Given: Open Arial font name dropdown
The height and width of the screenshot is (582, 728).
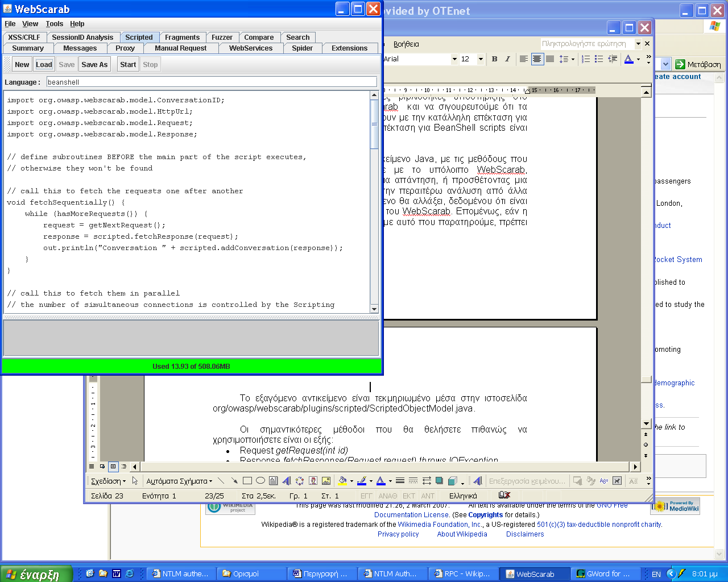Looking at the screenshot, I should tap(454, 59).
